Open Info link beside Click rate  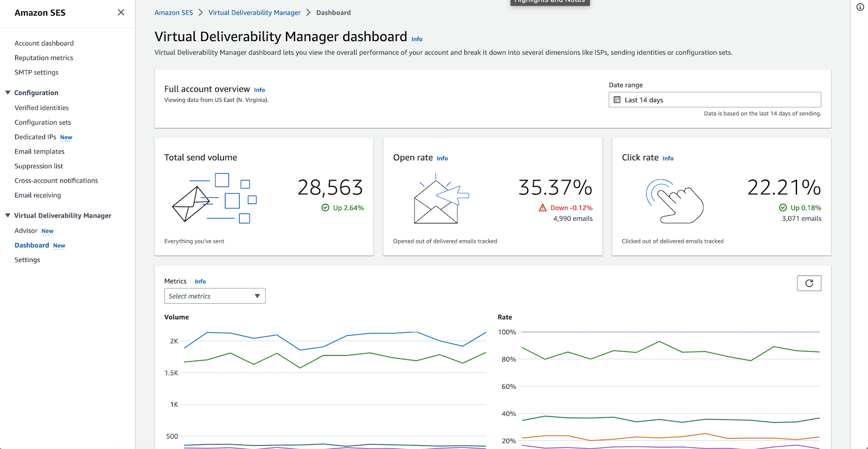coord(668,158)
